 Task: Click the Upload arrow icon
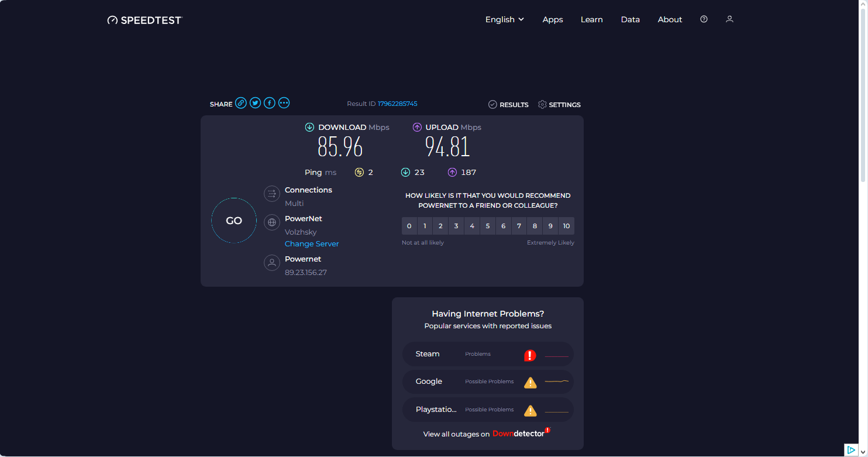(417, 127)
